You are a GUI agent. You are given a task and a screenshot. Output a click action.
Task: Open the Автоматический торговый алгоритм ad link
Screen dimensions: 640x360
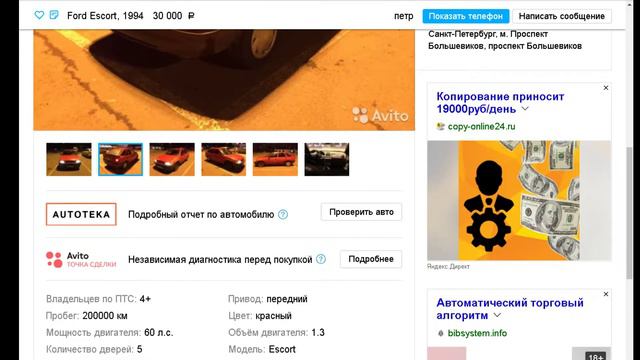tap(510, 309)
